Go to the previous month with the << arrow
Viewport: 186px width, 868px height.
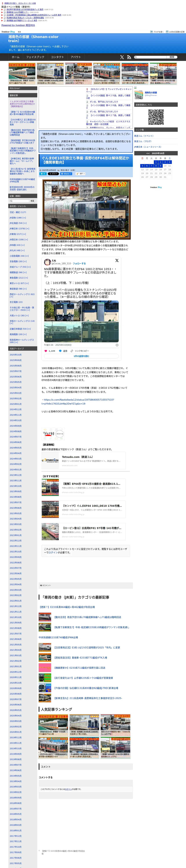click(x=148, y=153)
